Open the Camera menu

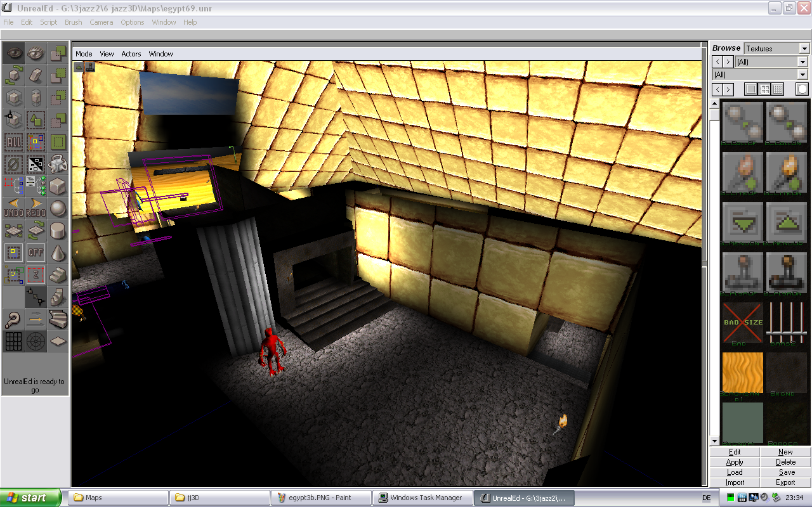[x=101, y=22]
